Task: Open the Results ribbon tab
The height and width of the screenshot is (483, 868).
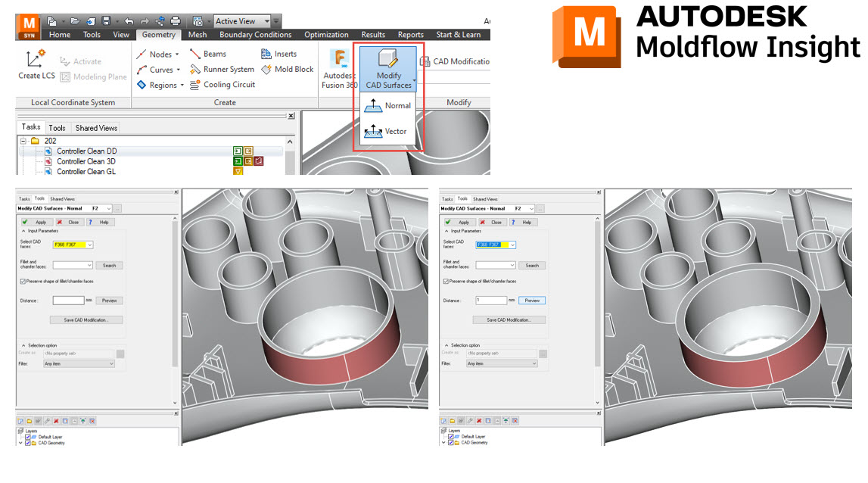Action: click(x=373, y=34)
